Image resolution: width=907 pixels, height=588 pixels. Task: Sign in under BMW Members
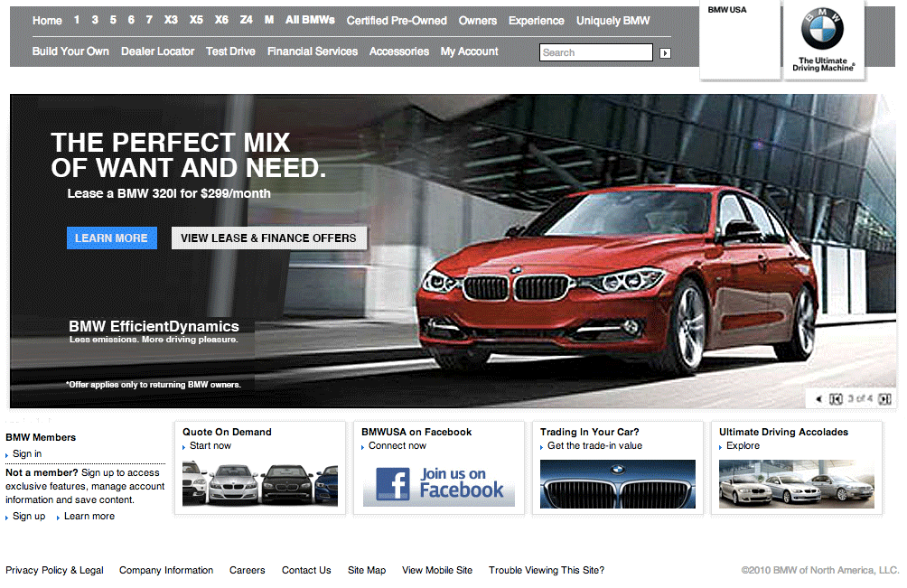[27, 453]
